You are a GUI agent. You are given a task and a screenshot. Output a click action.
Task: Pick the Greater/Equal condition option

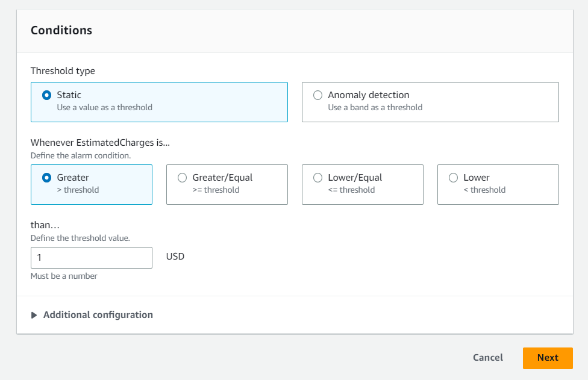point(183,178)
